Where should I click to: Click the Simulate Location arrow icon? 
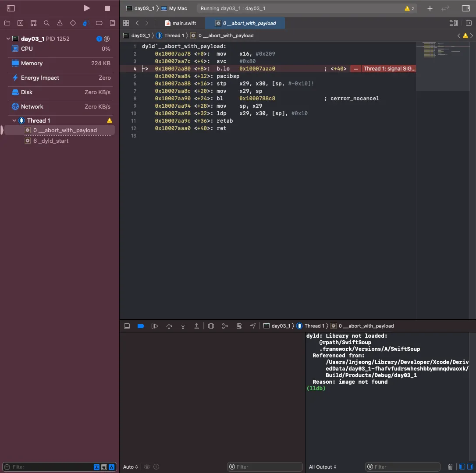253,326
